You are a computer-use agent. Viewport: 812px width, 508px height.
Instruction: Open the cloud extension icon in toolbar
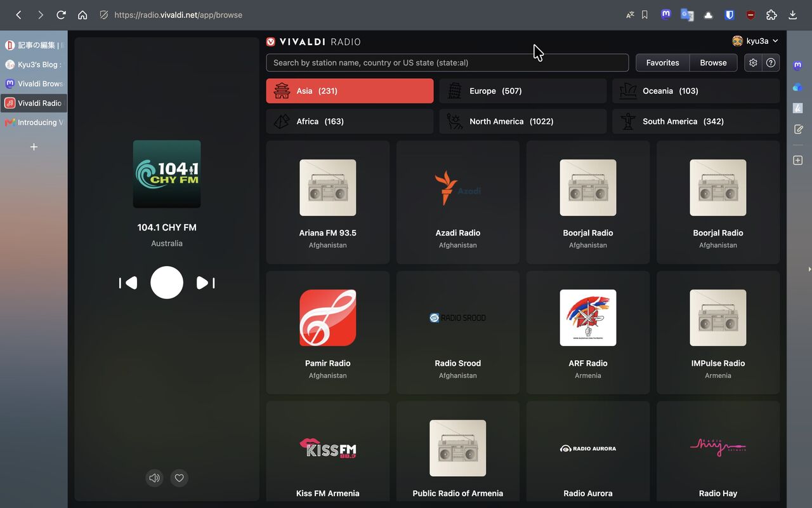tap(709, 15)
